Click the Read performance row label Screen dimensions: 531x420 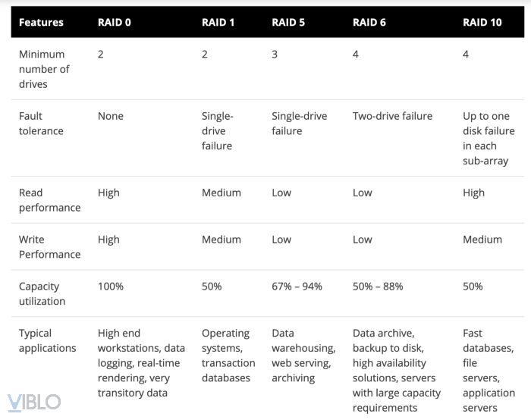(x=49, y=200)
